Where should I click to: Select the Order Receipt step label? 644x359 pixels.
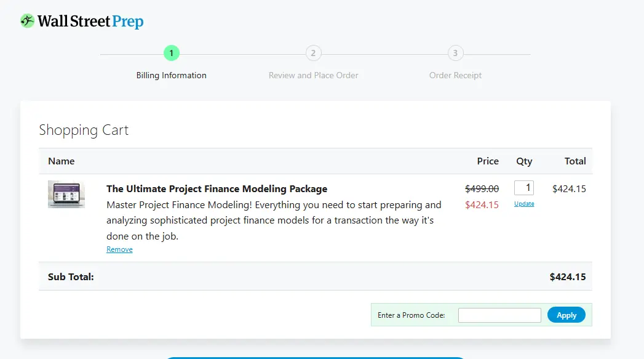455,75
